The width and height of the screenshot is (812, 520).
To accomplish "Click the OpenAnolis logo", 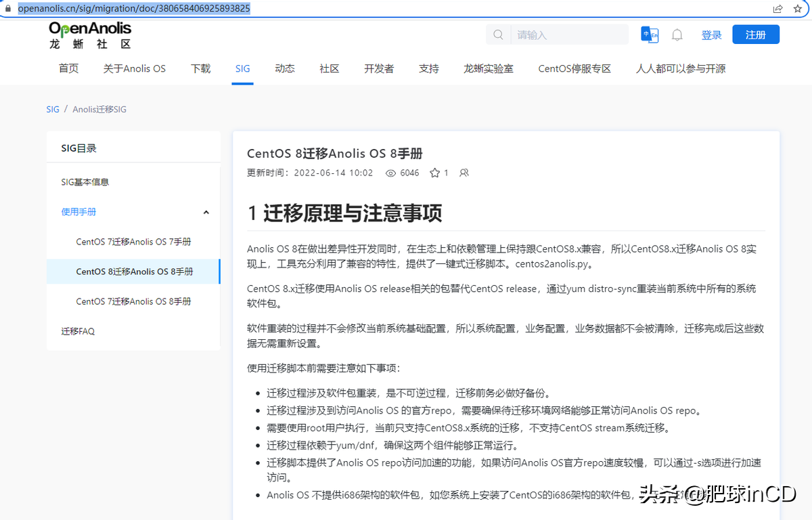I will (x=90, y=35).
